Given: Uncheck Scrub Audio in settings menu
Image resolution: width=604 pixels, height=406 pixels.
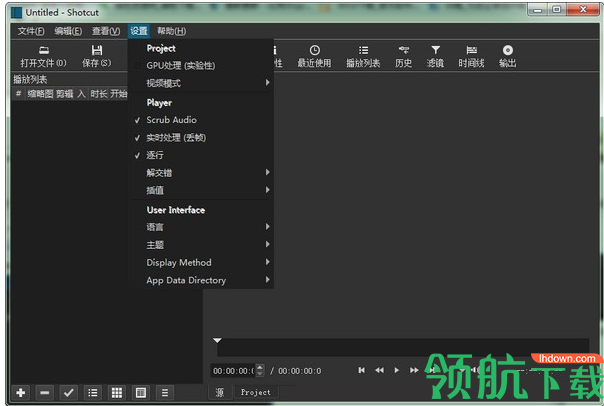Looking at the screenshot, I should tap(201, 120).
